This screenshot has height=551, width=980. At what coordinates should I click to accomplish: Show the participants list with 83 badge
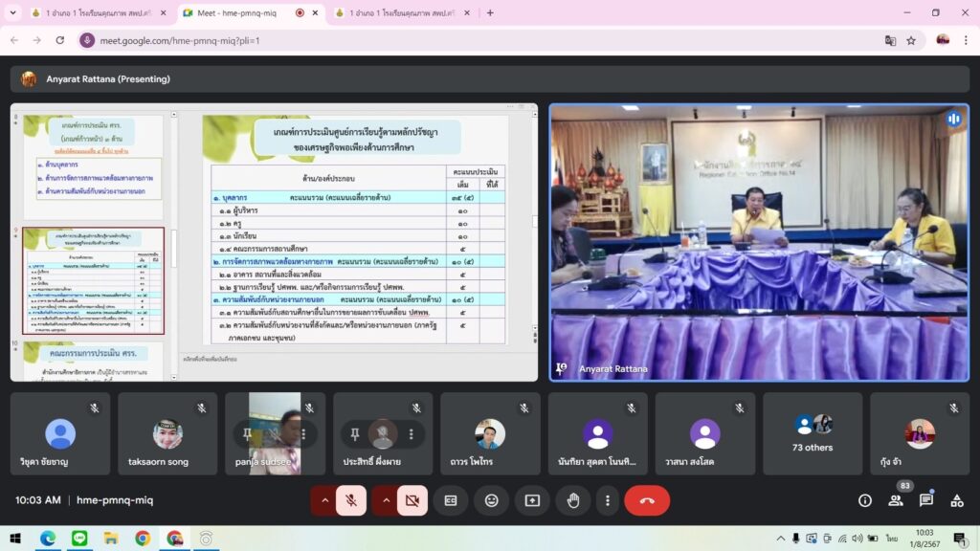pos(896,500)
